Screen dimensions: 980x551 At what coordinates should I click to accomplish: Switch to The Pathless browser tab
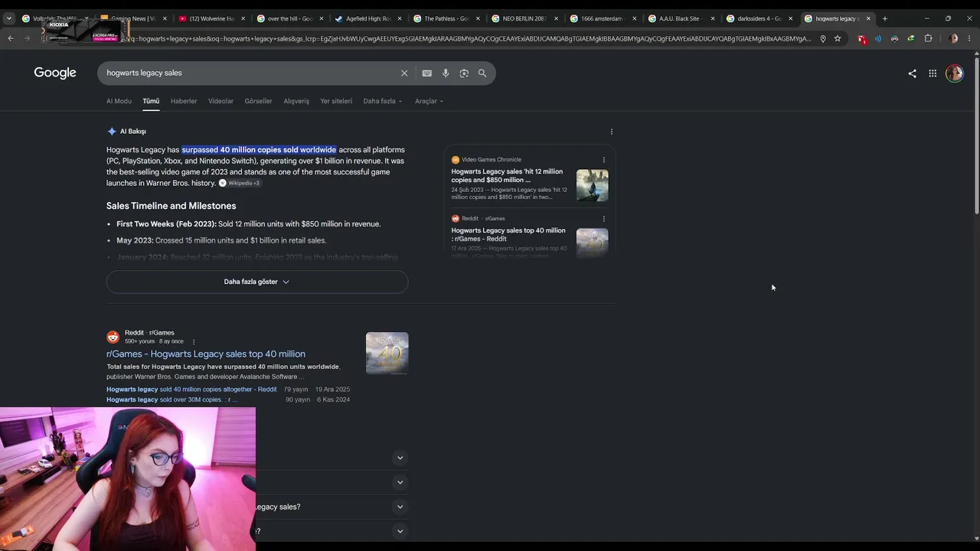446,18
